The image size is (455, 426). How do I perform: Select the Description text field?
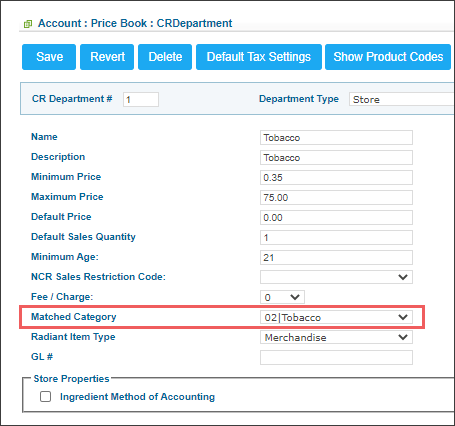pos(336,158)
